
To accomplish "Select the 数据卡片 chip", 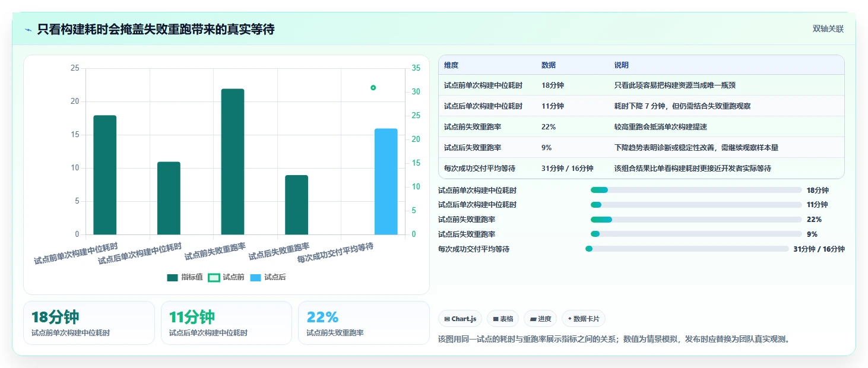I will [x=584, y=319].
